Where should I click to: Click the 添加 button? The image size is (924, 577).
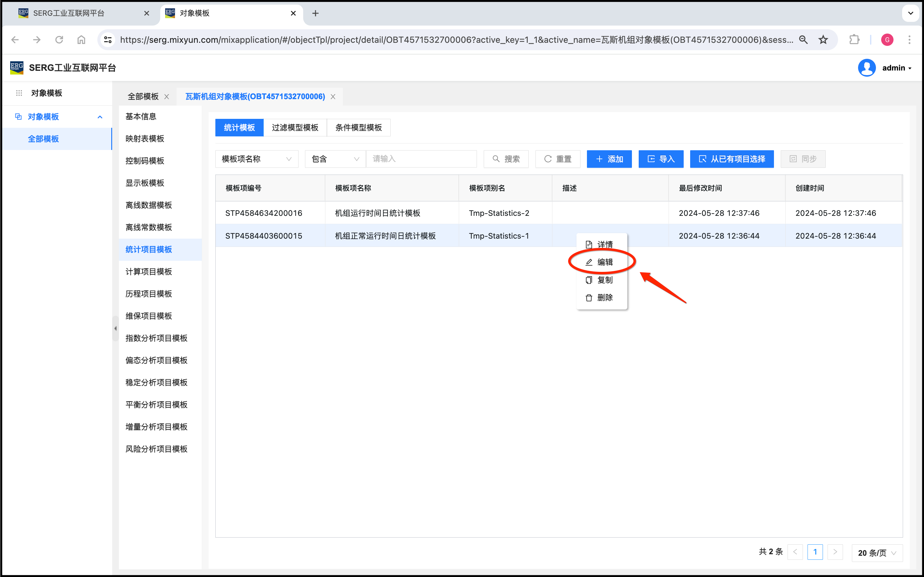(609, 159)
